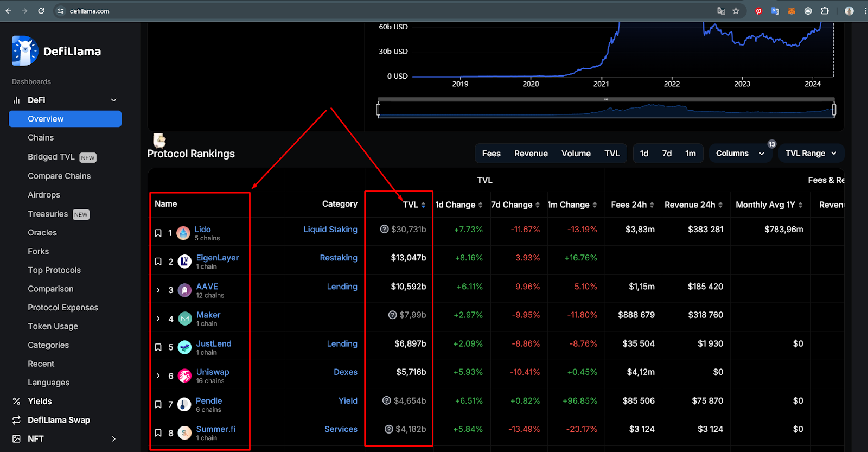Open the Columns dropdown
The height and width of the screenshot is (452, 868).
click(x=740, y=154)
